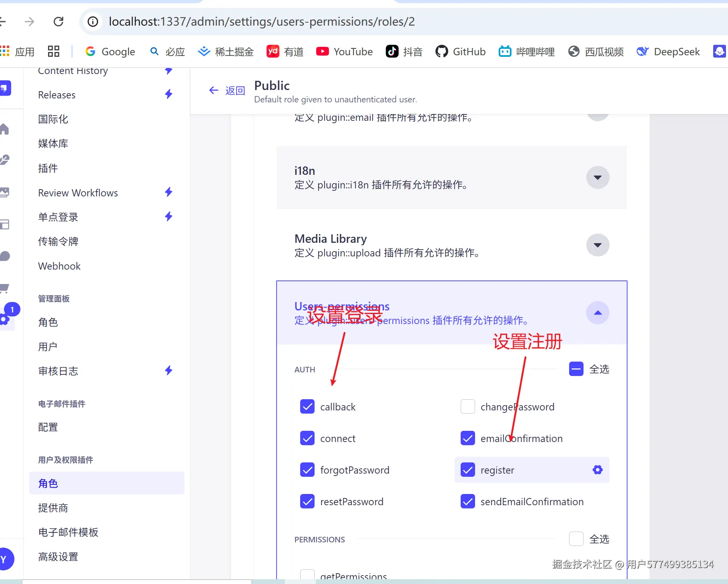Uncheck the forgotPassword permission
Image resolution: width=728 pixels, height=584 pixels.
pos(307,470)
